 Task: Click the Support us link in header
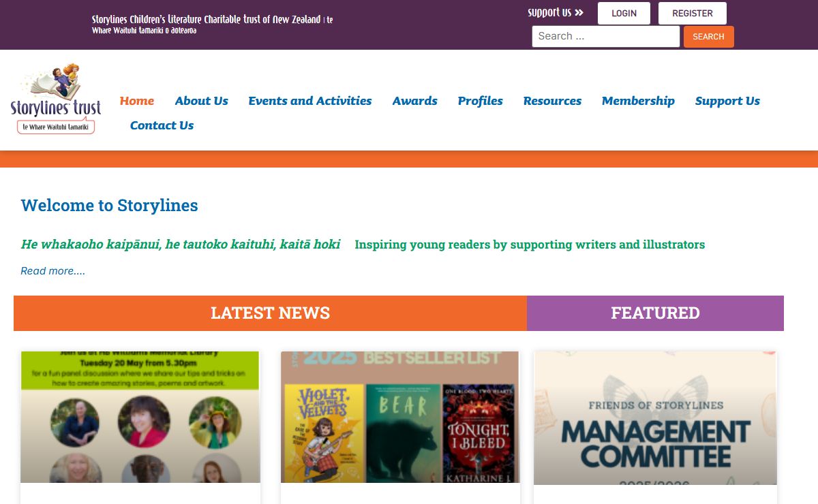pos(556,12)
